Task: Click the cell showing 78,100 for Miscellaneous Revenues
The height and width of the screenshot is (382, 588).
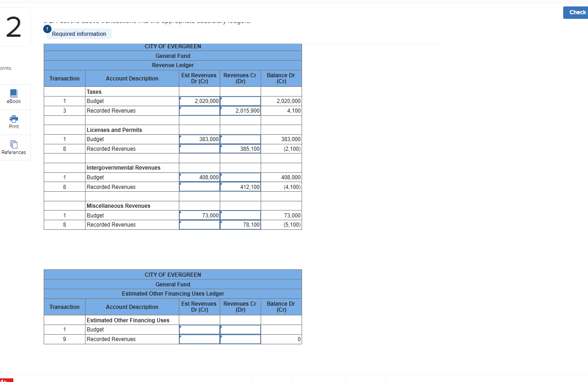Action: point(240,225)
